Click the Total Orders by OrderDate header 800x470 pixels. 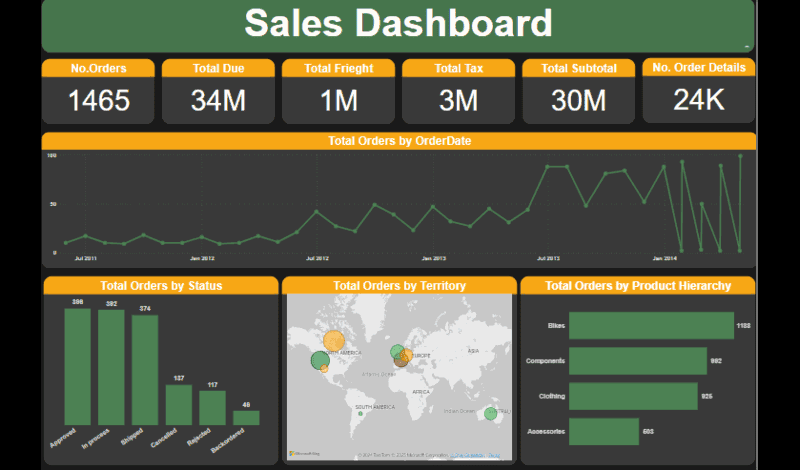(x=399, y=141)
